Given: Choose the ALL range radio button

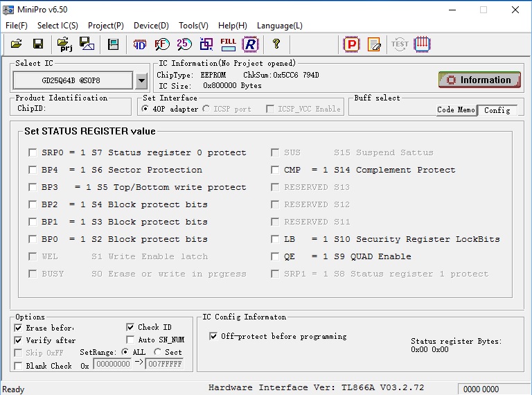Looking at the screenshot, I should click(125, 352).
